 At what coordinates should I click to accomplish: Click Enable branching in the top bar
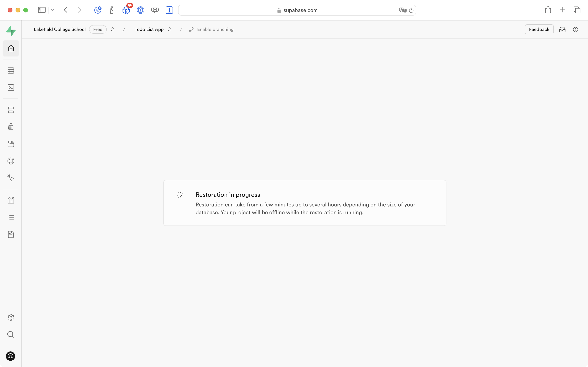pos(215,29)
